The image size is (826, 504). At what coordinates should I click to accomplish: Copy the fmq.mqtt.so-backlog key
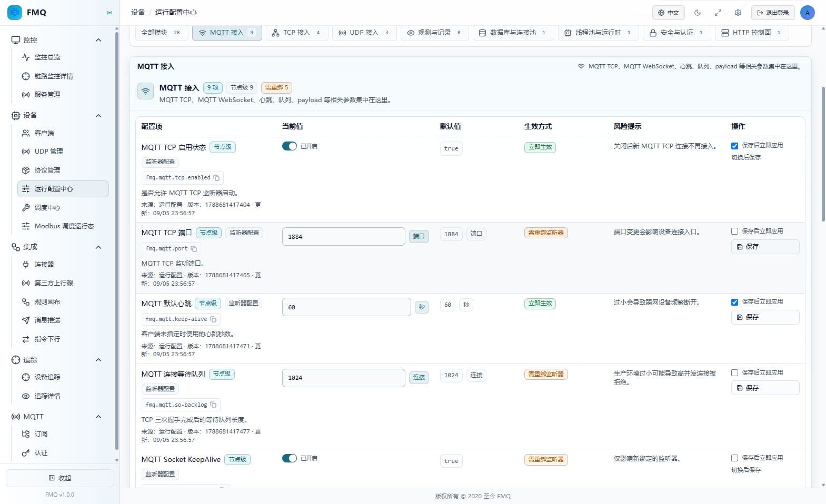(x=213, y=405)
